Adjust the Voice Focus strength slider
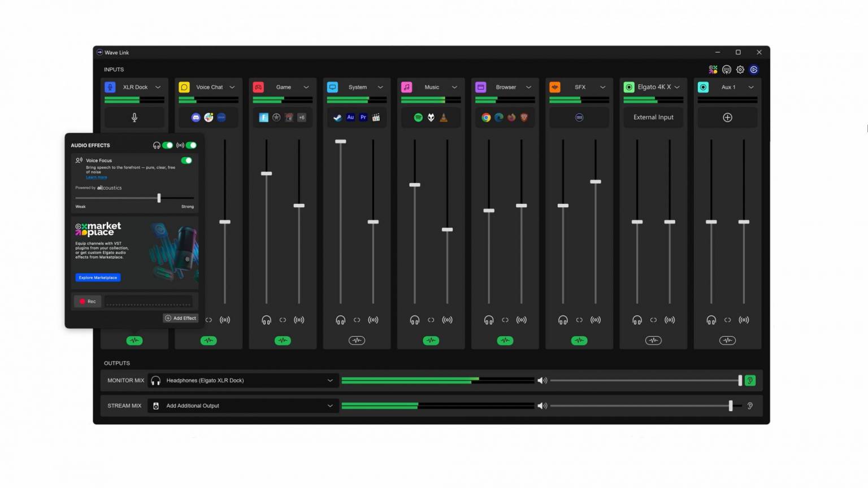Screen dimensions: 868x488 coord(159,198)
